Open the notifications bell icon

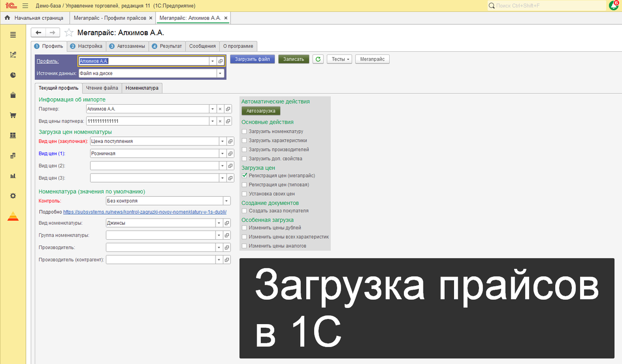point(613,6)
